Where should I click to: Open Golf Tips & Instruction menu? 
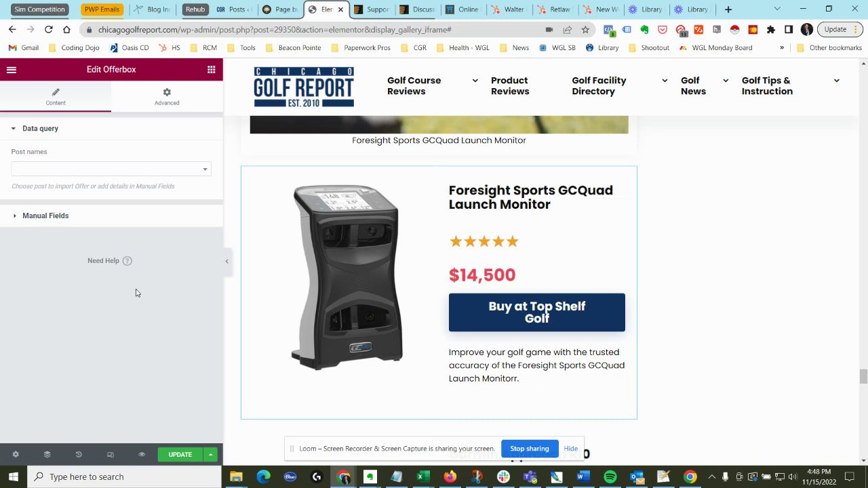767,86
